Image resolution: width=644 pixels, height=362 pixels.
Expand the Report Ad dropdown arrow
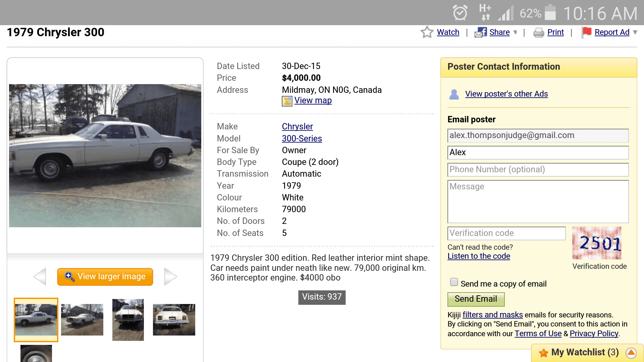tap(635, 32)
